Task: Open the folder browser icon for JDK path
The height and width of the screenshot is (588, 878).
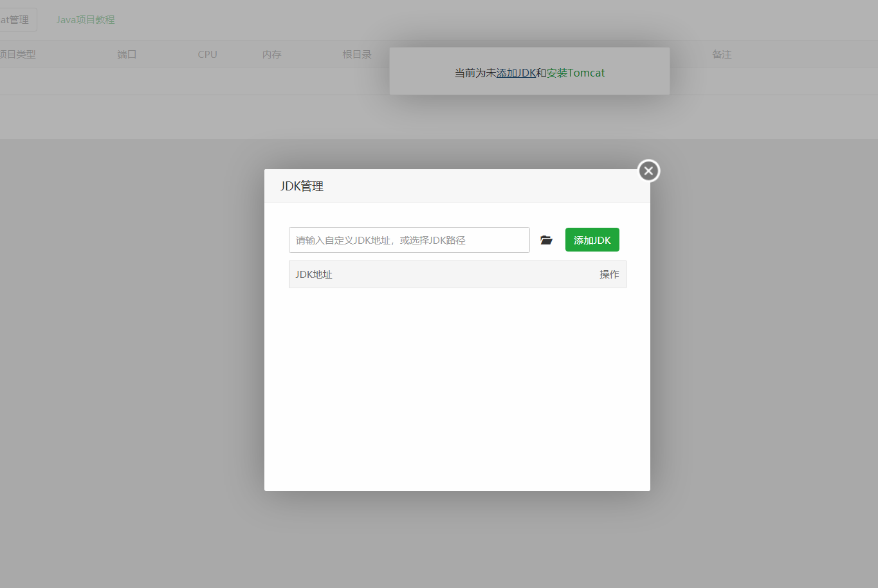Action: pyautogui.click(x=546, y=240)
